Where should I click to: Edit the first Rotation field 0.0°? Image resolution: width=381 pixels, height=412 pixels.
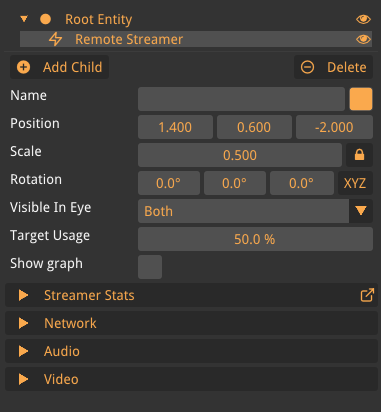[x=169, y=183]
